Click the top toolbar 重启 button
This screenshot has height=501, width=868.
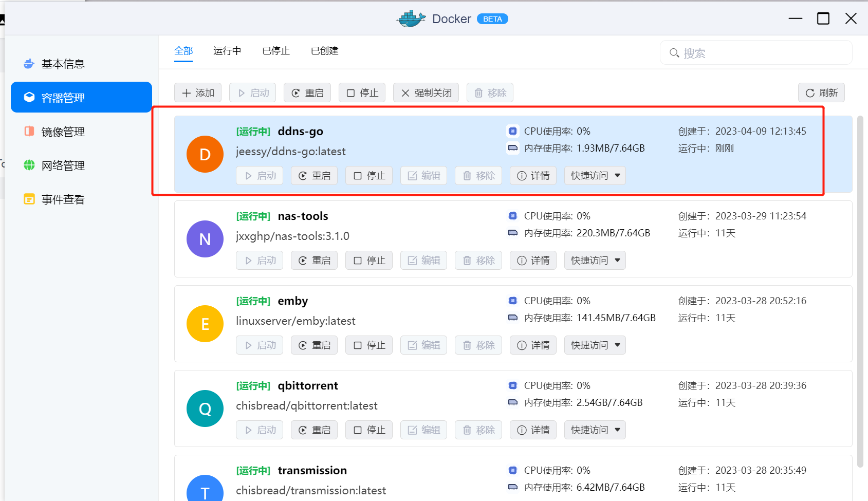(307, 93)
